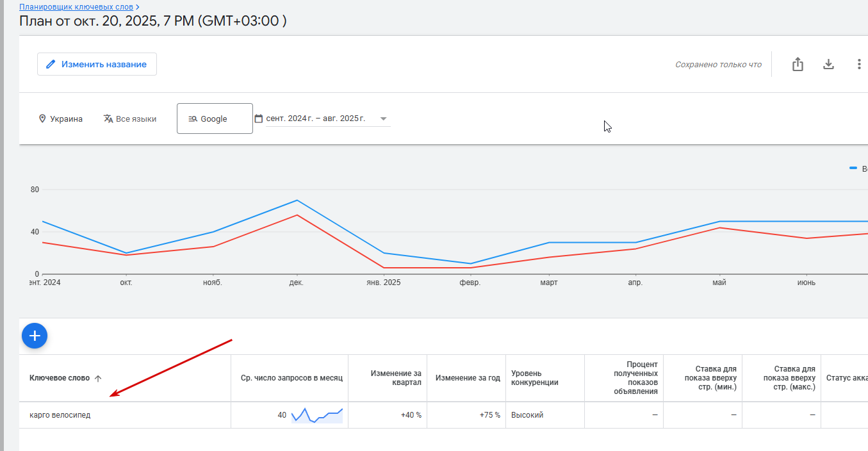Click the blue plus add keyword button
Viewport: 868px width, 451px height.
click(35, 336)
